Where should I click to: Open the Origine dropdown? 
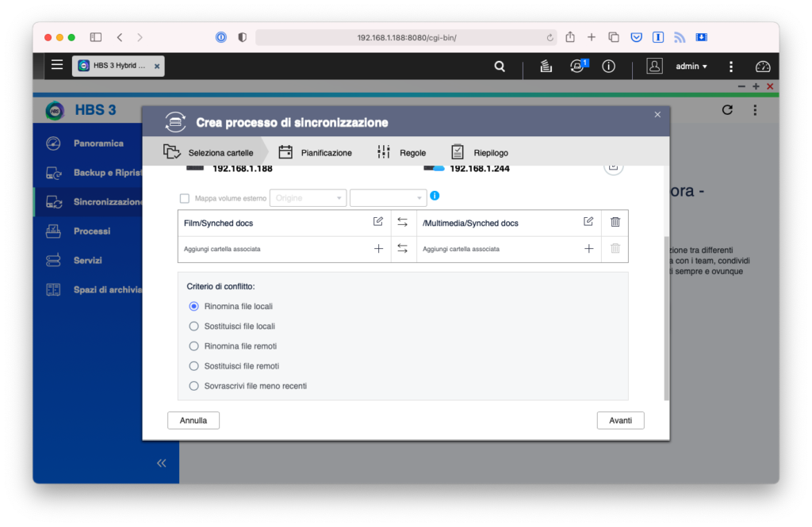pos(308,198)
